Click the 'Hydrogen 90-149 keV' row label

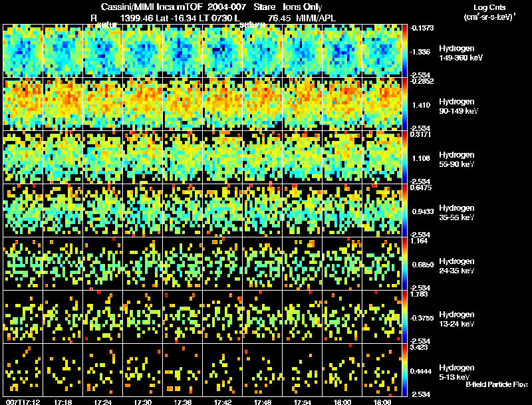click(459, 106)
